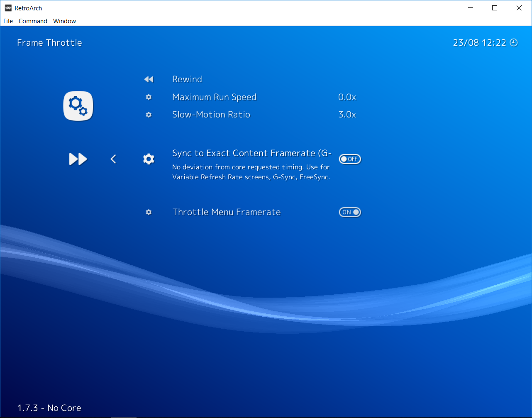
Task: Click the gear icon beside Slow-Motion Ratio
Action: [149, 115]
